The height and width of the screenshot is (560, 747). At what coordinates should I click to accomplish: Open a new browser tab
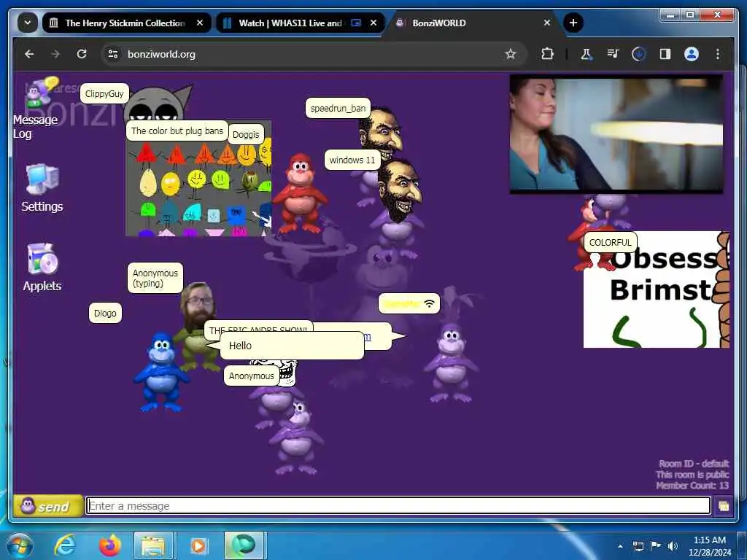[x=573, y=23]
